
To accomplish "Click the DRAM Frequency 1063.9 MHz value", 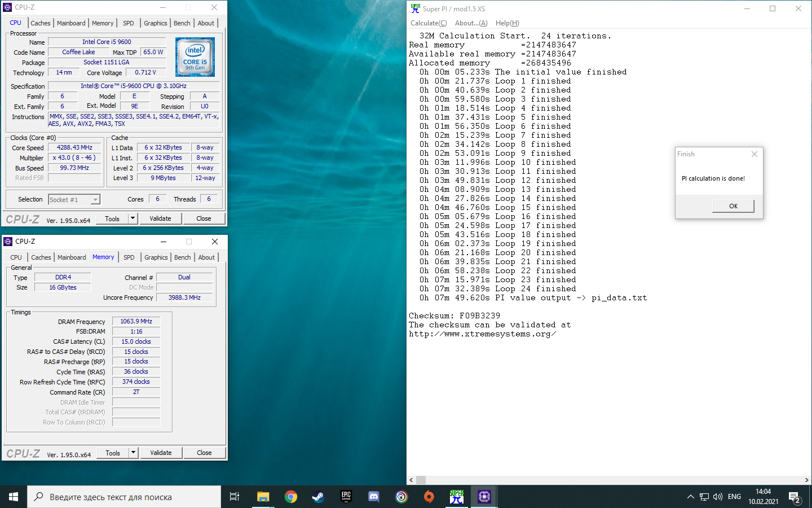I will pyautogui.click(x=136, y=321).
